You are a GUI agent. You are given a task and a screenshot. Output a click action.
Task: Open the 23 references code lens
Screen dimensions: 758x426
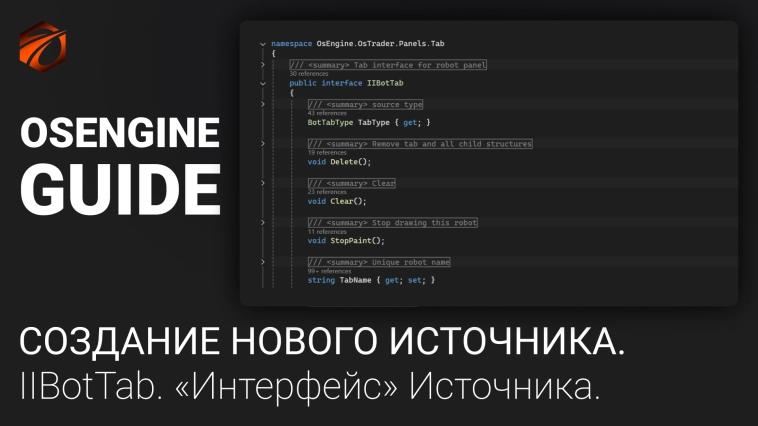pyautogui.click(x=327, y=192)
